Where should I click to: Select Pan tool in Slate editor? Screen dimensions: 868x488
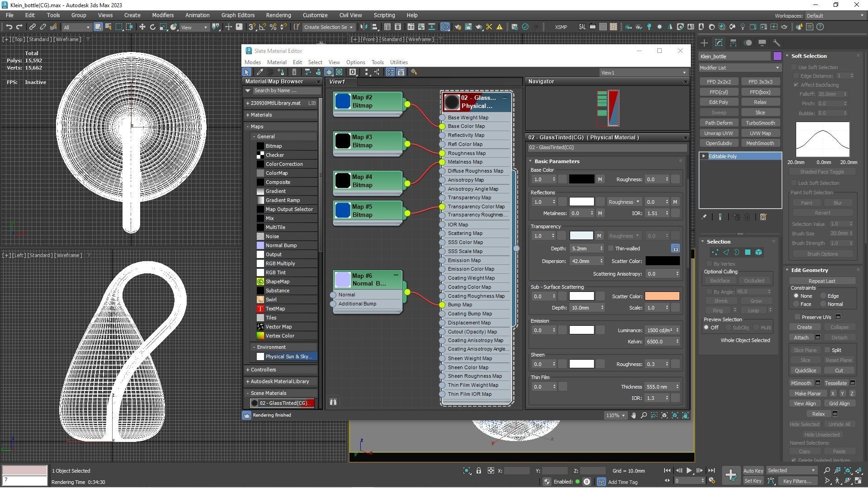(x=633, y=415)
